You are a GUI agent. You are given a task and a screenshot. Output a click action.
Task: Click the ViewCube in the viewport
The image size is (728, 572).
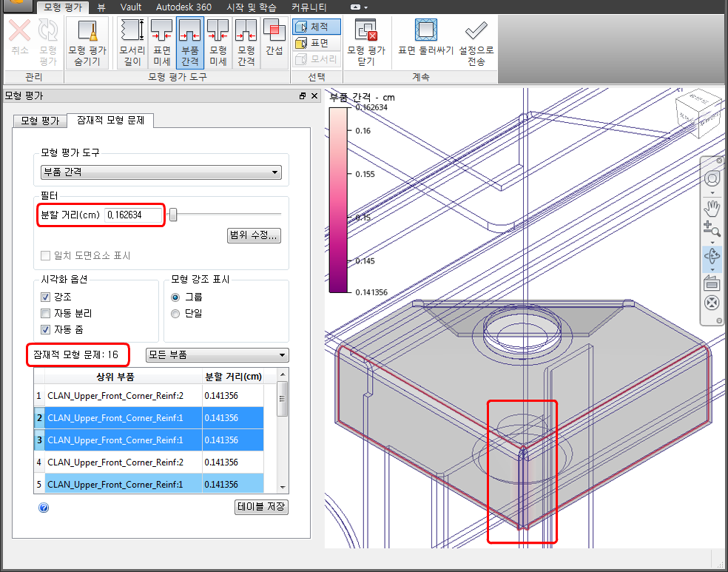click(x=699, y=114)
